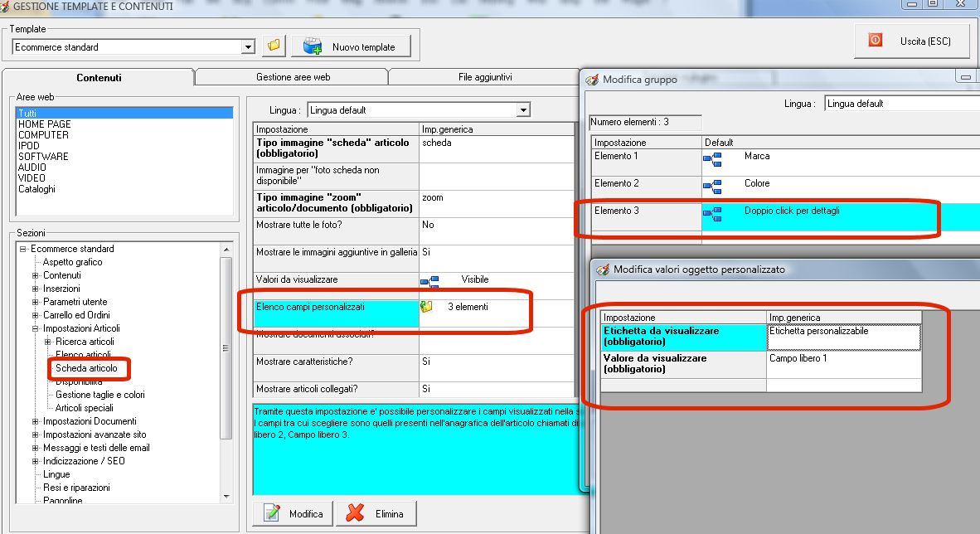
Task: Click the Elimina button
Action: pos(376,513)
